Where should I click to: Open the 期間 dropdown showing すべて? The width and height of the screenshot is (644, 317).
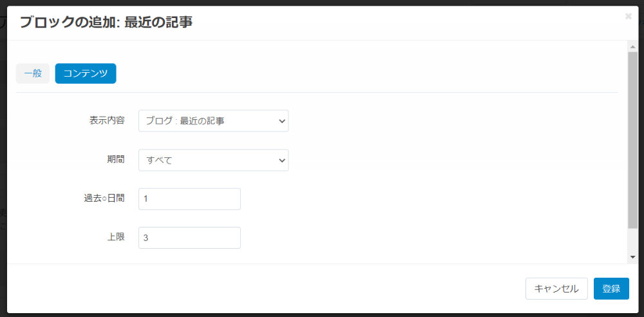coord(214,160)
